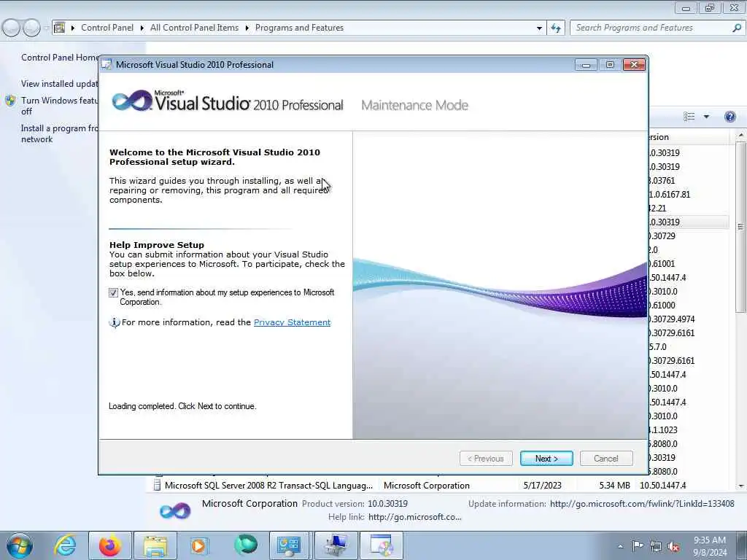Click the Control Panel back arrow button
Image resolution: width=747 pixels, height=560 pixels.
12,28
